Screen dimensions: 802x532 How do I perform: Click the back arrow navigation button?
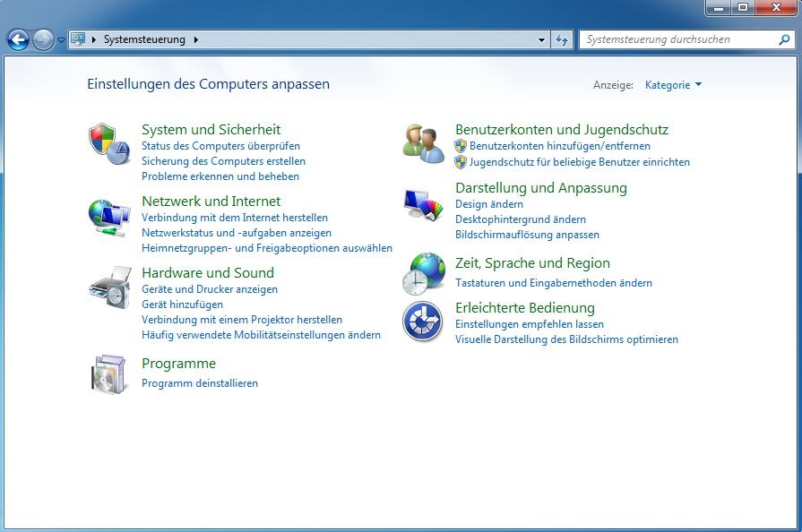(x=19, y=40)
